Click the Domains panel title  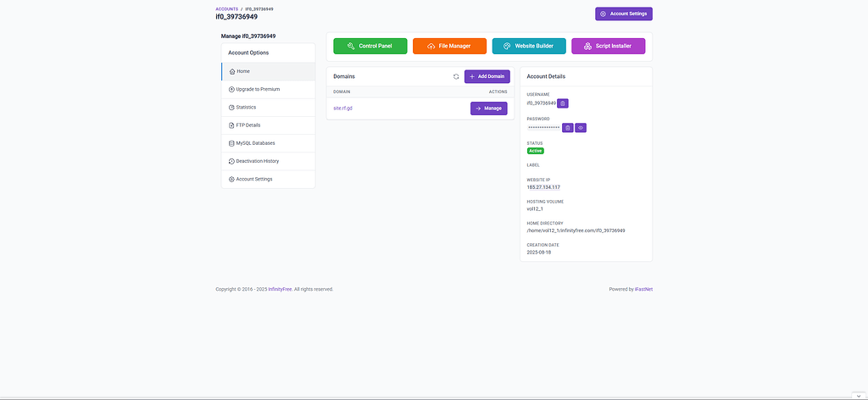344,76
